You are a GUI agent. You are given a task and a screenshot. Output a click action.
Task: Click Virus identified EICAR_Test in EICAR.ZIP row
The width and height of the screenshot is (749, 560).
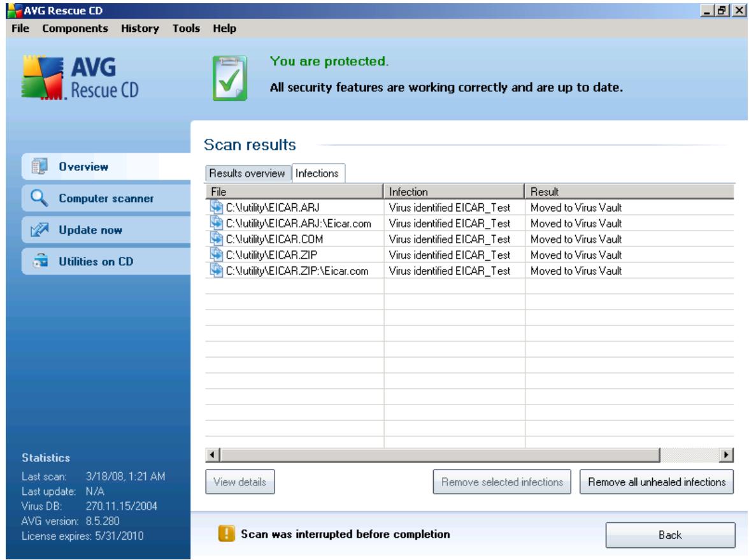[450, 255]
